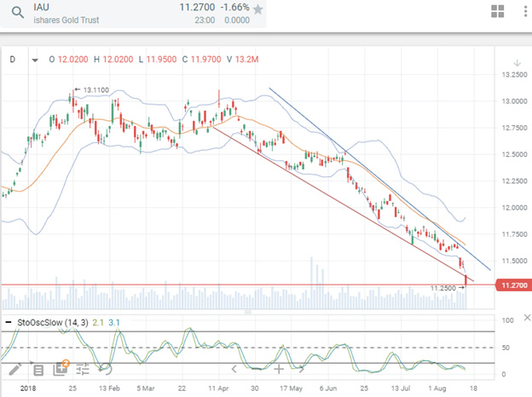532x397 pixels.
Task: Collapse the StoOscSlow panel with the minus
Action: point(9,322)
